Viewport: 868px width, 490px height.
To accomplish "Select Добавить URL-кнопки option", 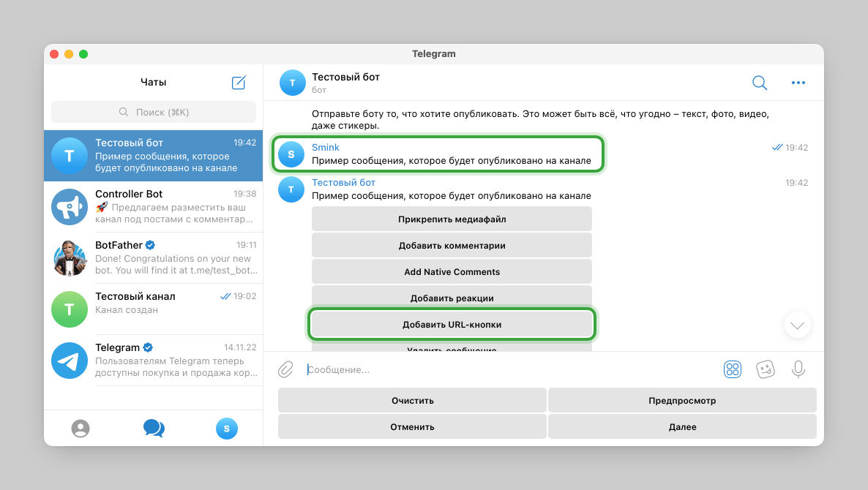I will (x=452, y=324).
